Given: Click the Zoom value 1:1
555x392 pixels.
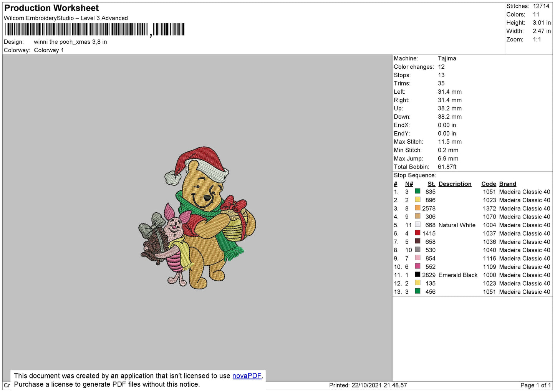Looking at the screenshot, I should click(537, 40).
